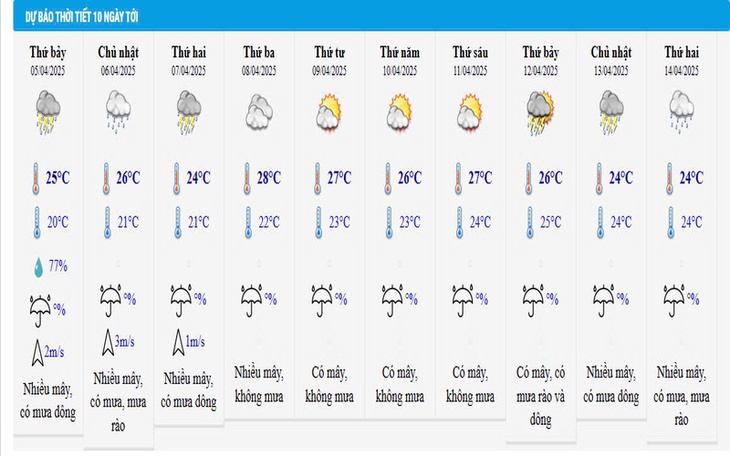Click the 1m/s wind speed value
Viewport: 730px width, 456px height.
[195, 342]
